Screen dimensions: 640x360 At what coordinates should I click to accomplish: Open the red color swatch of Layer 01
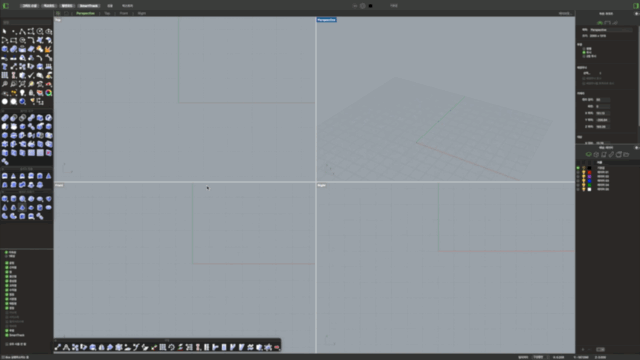[x=589, y=172]
